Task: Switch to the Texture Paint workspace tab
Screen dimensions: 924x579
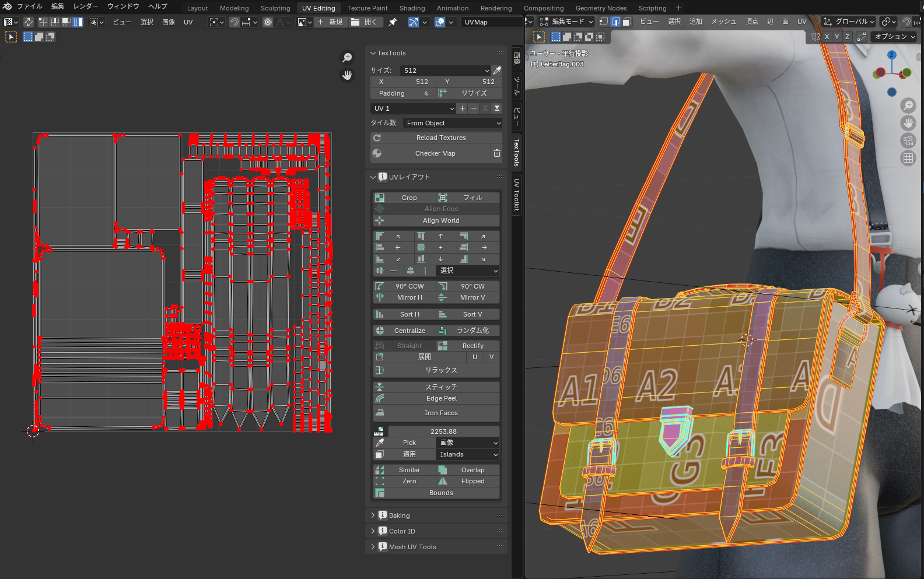Action: [x=367, y=8]
